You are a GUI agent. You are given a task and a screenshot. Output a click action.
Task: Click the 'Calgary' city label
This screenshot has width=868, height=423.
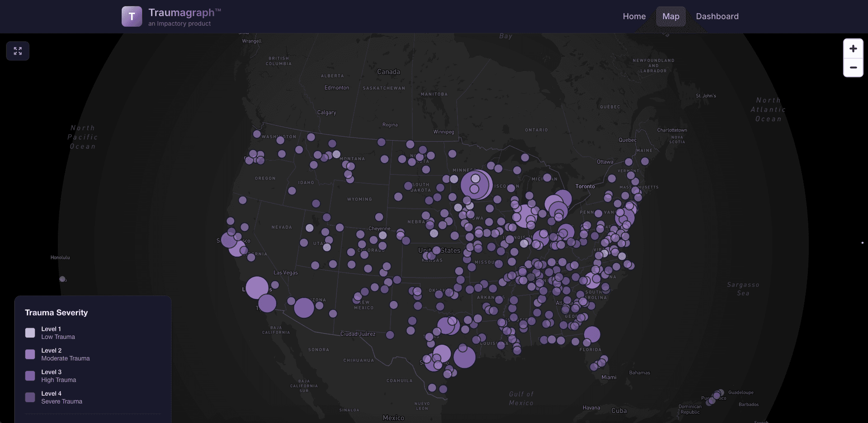[326, 113]
